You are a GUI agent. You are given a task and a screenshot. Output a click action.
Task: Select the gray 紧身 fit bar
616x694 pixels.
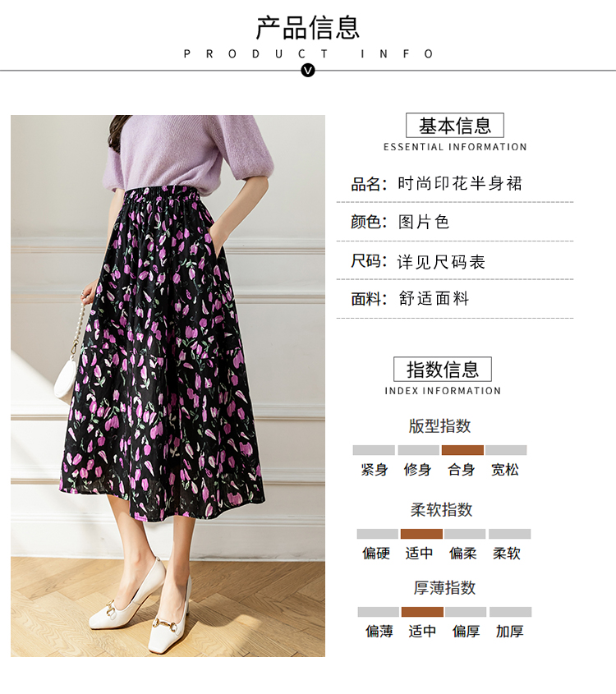pos(374,450)
